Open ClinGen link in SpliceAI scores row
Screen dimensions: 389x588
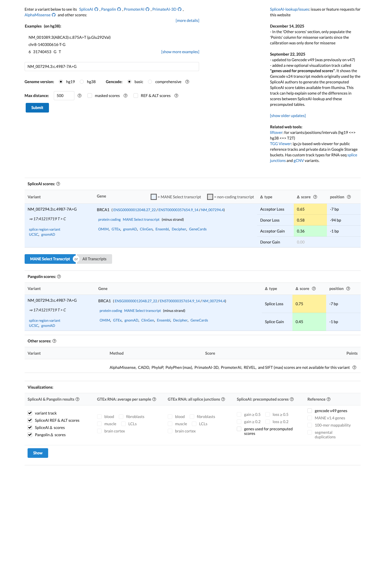pos(146,229)
